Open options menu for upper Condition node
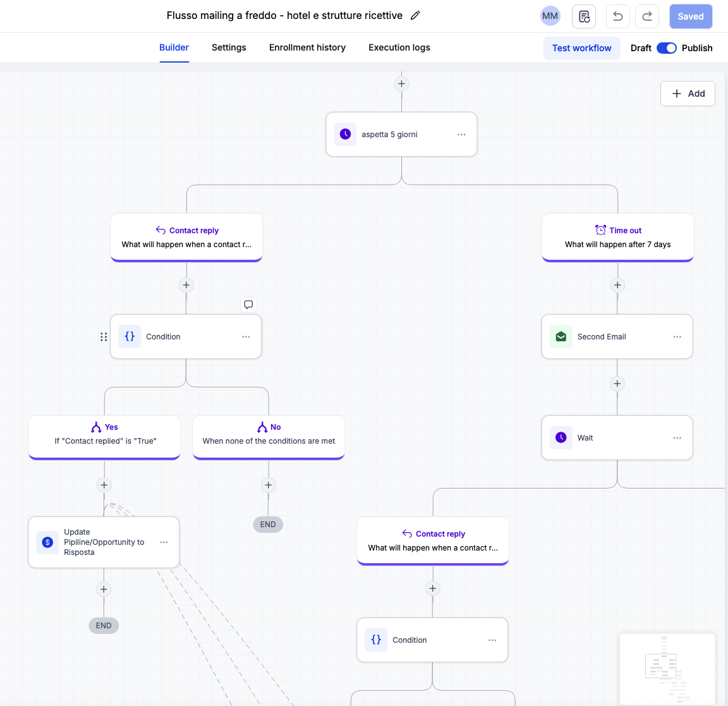 coord(246,337)
